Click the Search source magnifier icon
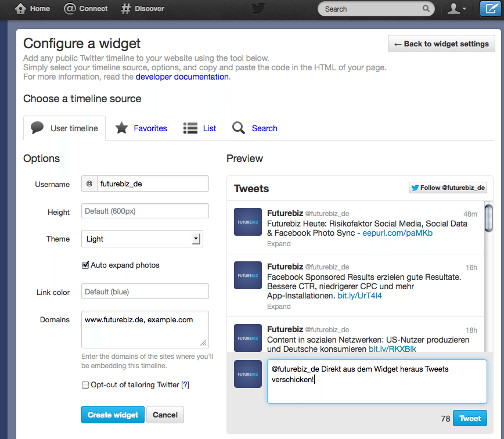Screen dimensions: 504x439 click(239, 128)
